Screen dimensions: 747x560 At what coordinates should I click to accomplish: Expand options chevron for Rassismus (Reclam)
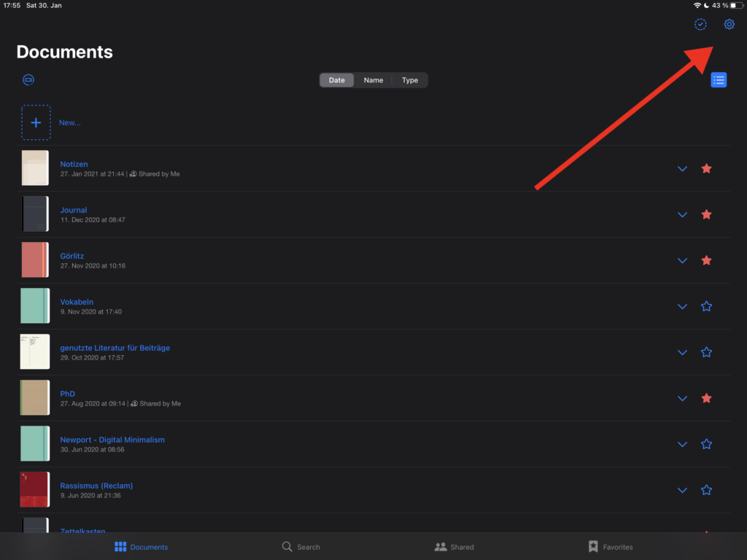pos(682,491)
